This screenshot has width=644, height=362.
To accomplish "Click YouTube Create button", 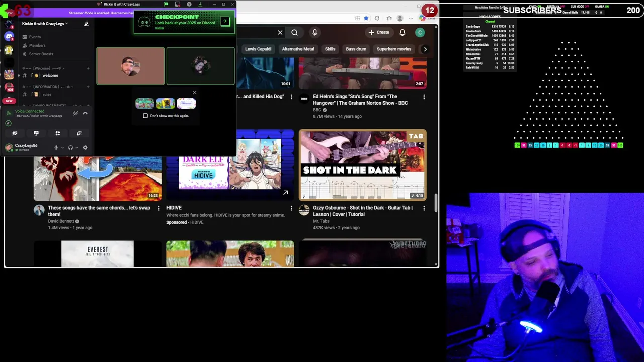I will coord(379,32).
